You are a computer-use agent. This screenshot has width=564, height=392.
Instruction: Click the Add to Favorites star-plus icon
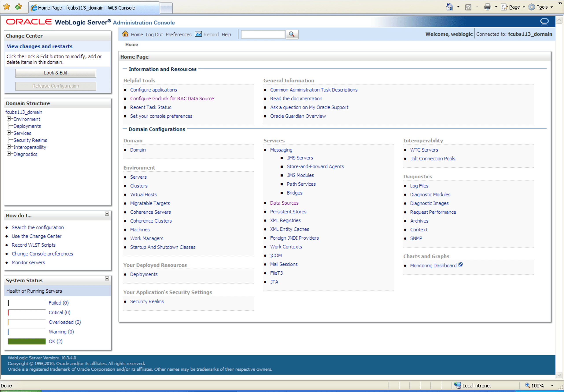[19, 7]
